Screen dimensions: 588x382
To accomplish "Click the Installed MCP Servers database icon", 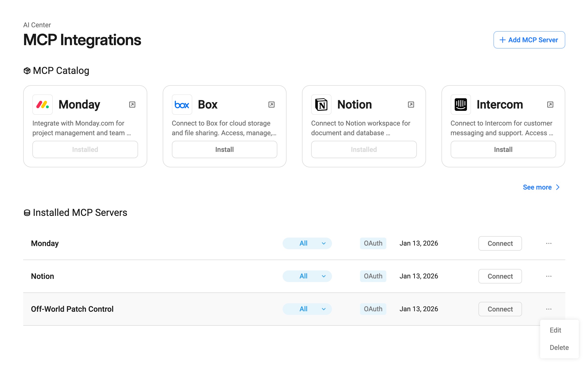I will [27, 213].
